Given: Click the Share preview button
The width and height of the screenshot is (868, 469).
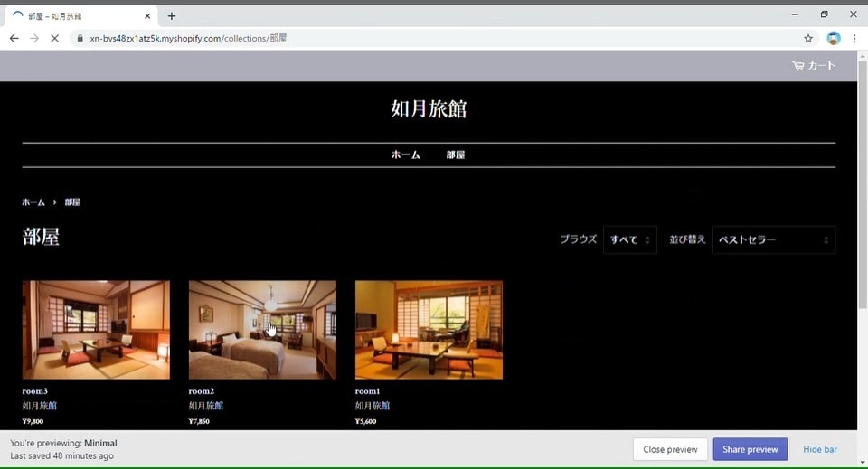Looking at the screenshot, I should click(750, 449).
